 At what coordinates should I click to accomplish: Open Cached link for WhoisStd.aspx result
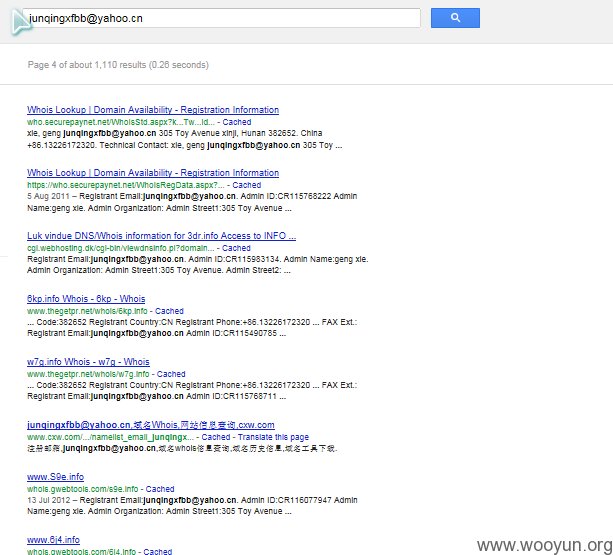pos(237,122)
